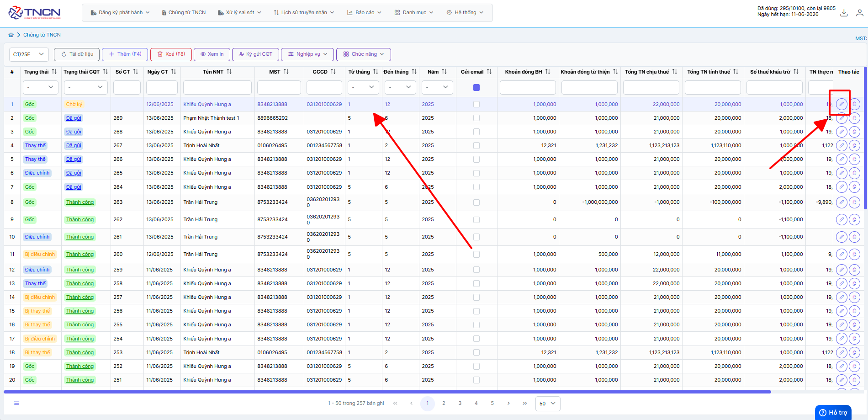Click copy icon for row 10
Screen dimensions: 868x420
pyautogui.click(x=855, y=237)
